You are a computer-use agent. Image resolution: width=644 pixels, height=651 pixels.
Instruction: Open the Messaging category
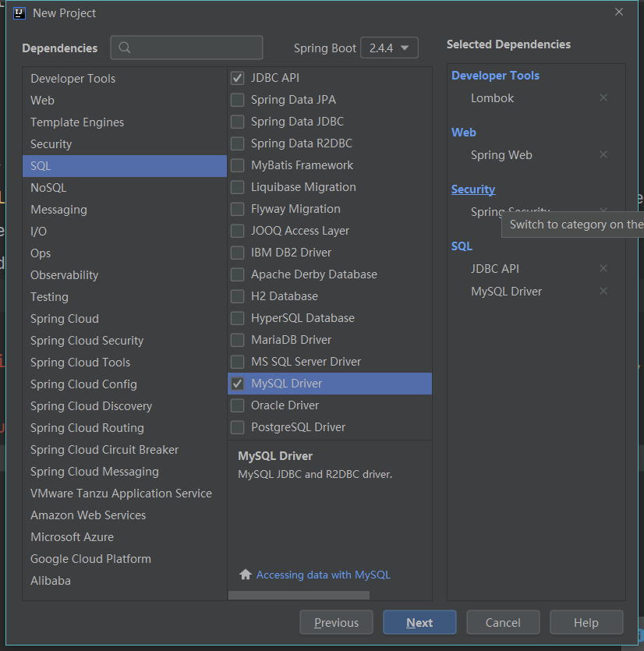click(125, 210)
